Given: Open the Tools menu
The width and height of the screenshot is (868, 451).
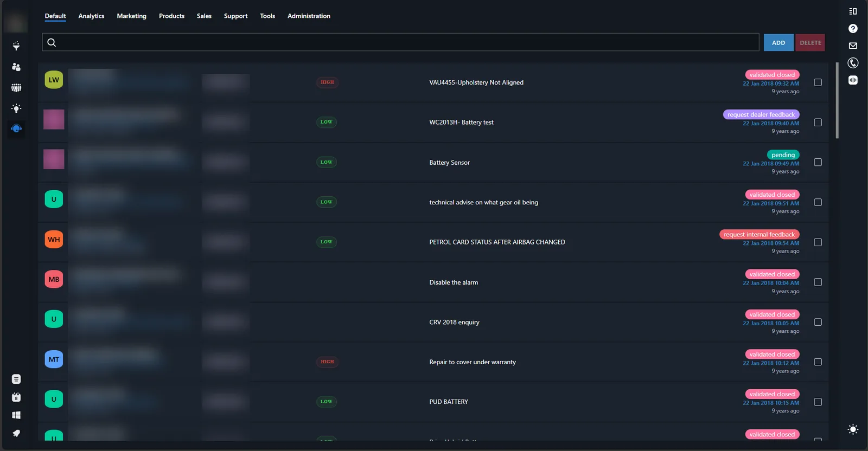Looking at the screenshot, I should point(267,16).
